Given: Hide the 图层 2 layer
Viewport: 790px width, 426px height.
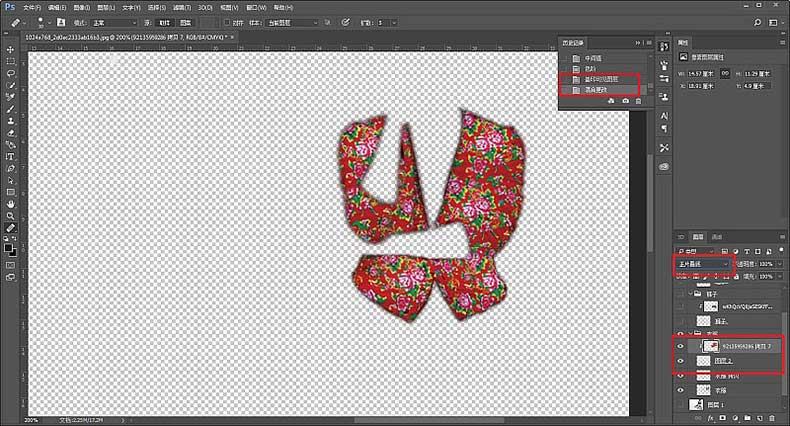Looking at the screenshot, I should pyautogui.click(x=682, y=360).
